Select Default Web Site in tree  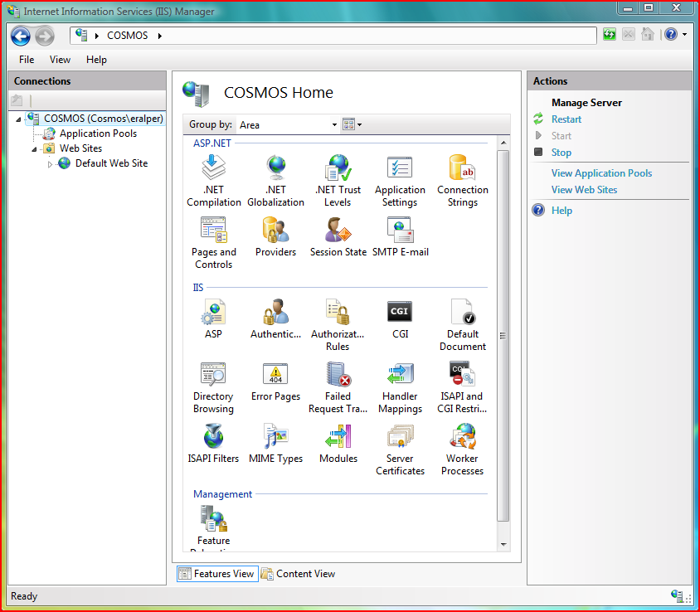(x=112, y=163)
